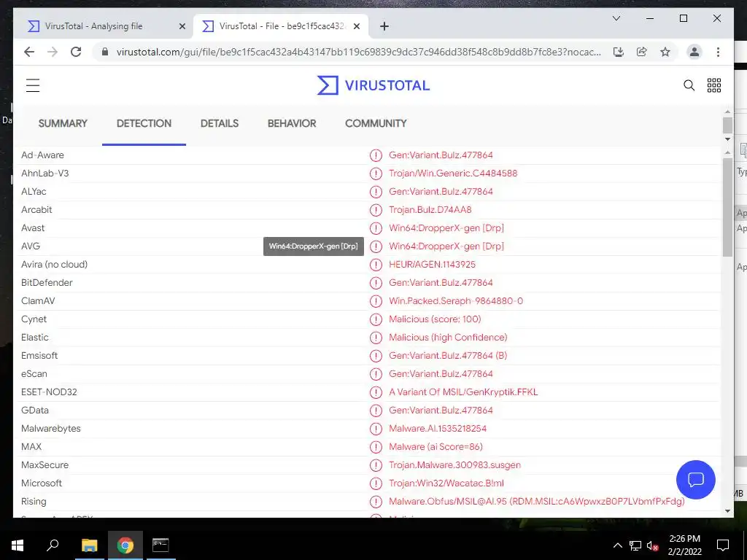The height and width of the screenshot is (560, 747).
Task: Open the blue chat bubble button
Action: [695, 480]
